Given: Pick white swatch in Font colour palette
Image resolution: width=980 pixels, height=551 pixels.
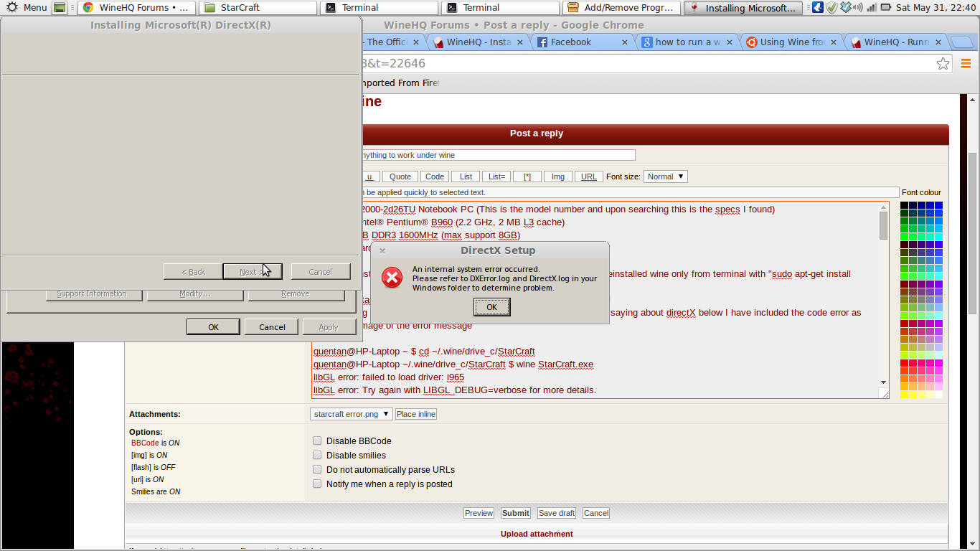Looking at the screenshot, I should [x=939, y=395].
